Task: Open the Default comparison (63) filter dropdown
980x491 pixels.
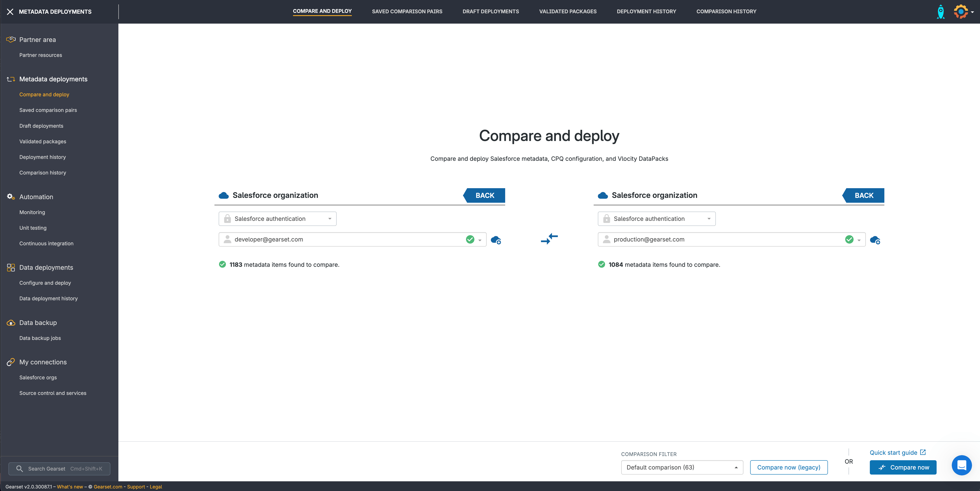Action: click(682, 467)
